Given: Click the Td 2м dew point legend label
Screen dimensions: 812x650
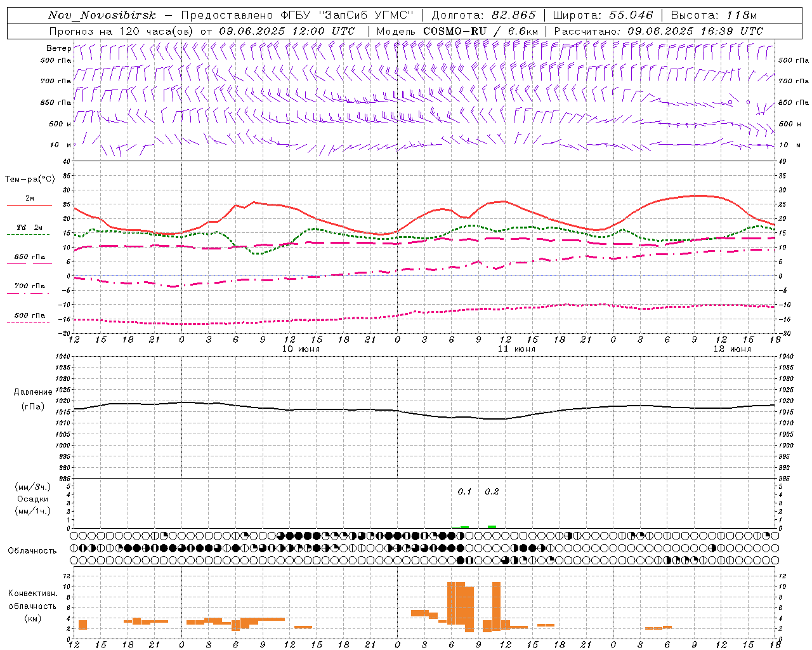Looking at the screenshot, I should point(30,227).
